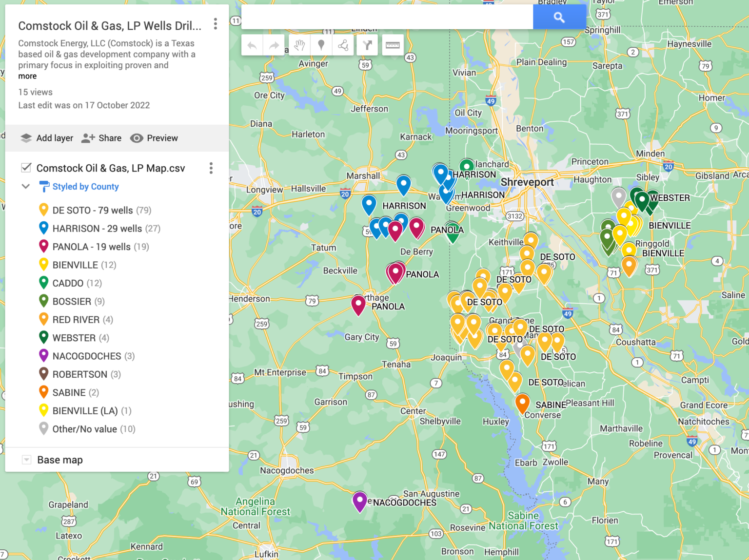Select the draw a line tool

343,45
